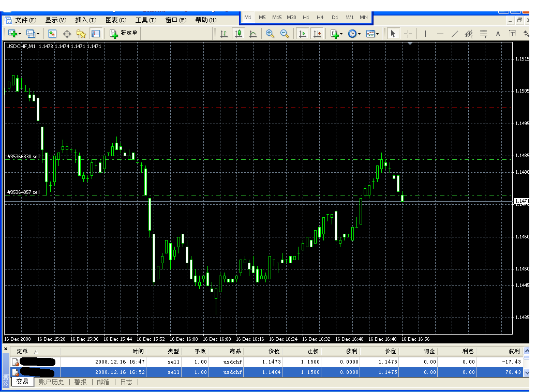Expand new chart dropdown arrow

20,34
